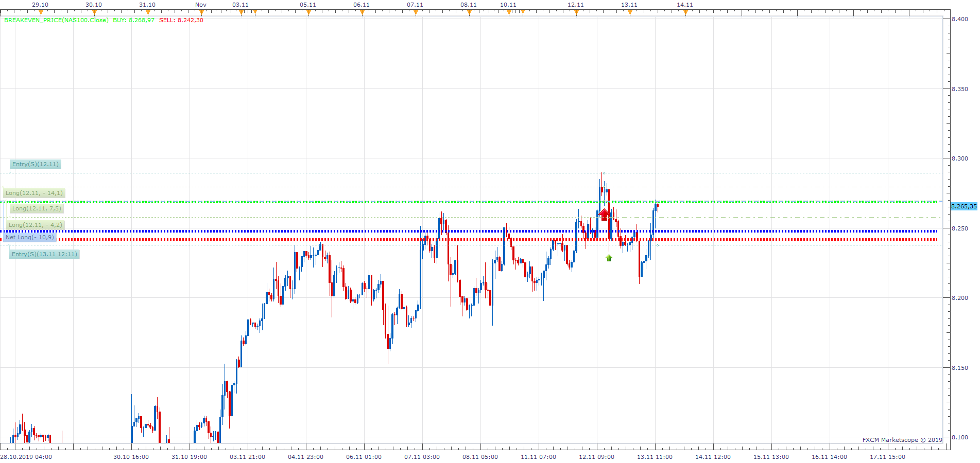This screenshot has width=980, height=463.
Task: Click the 17.11 15:00 time label
Action: (888, 457)
